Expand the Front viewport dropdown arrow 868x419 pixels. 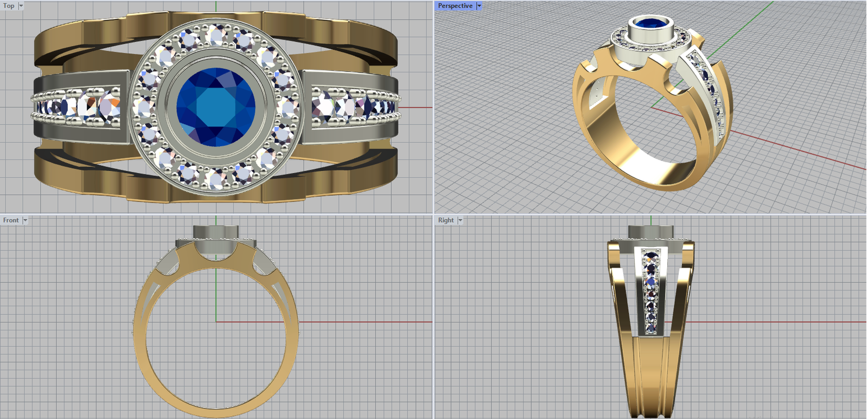(25, 220)
